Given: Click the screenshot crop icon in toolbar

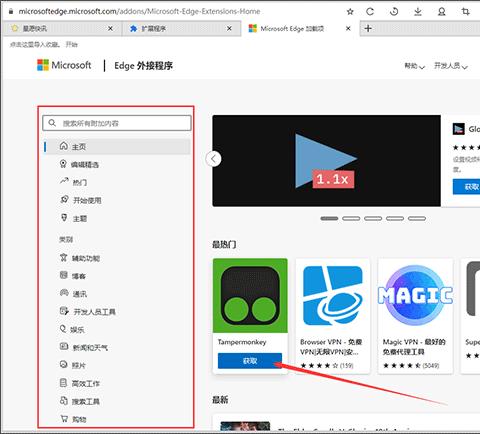Looking at the screenshot, I should [466, 12].
